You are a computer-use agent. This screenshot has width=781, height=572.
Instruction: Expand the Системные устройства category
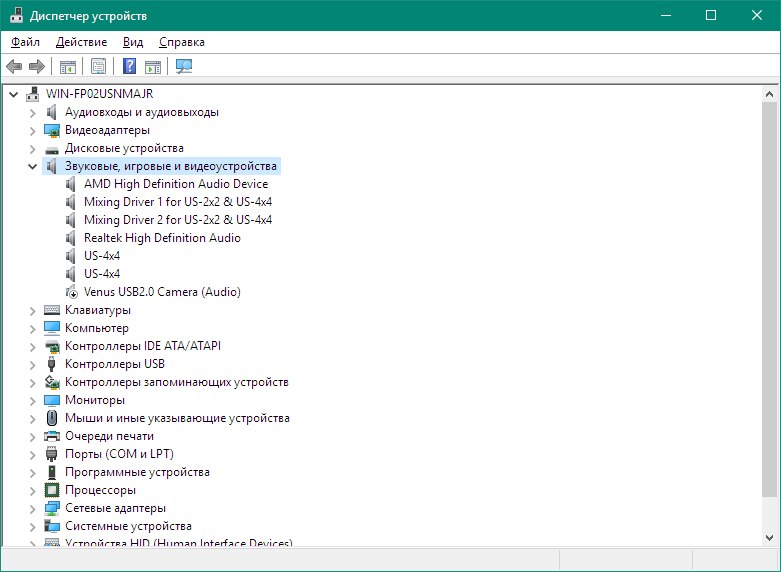point(32,527)
